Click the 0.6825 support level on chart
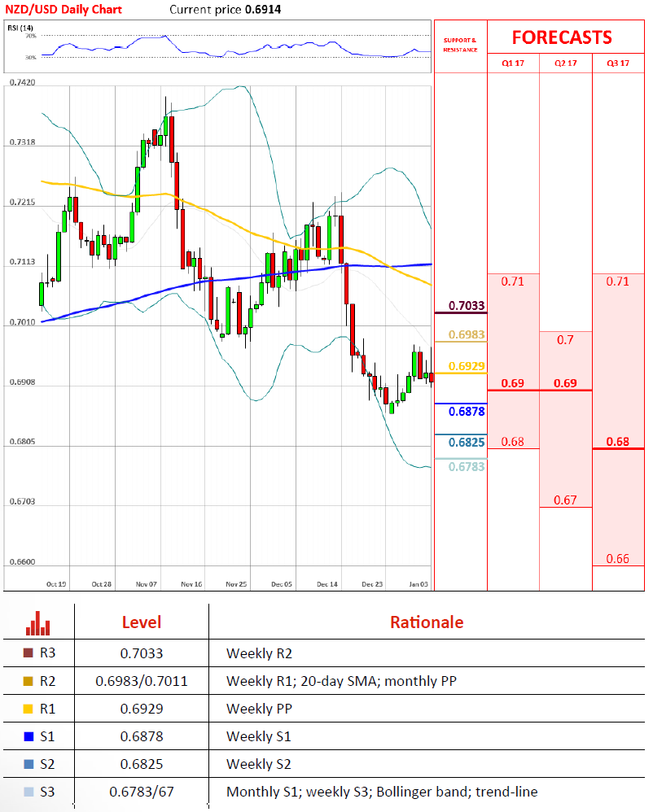 [x=467, y=443]
